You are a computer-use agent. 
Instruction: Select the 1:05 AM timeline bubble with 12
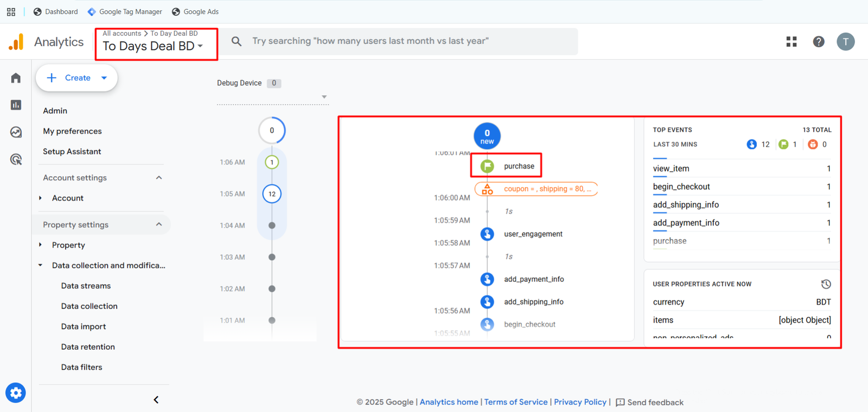pos(272,194)
